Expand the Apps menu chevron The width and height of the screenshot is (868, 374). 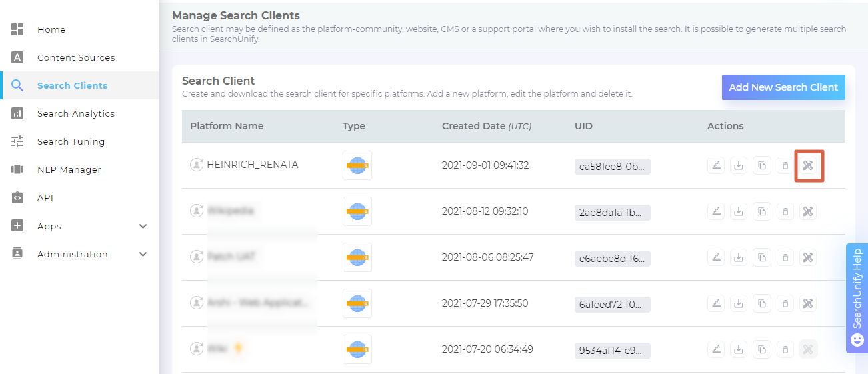pos(143,227)
